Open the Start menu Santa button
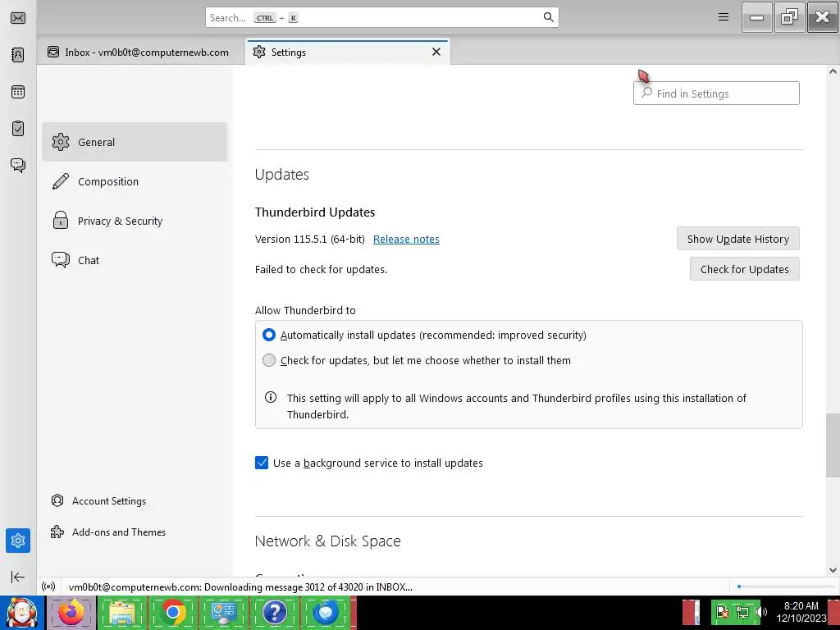Screen dimensions: 840x630 [22, 612]
